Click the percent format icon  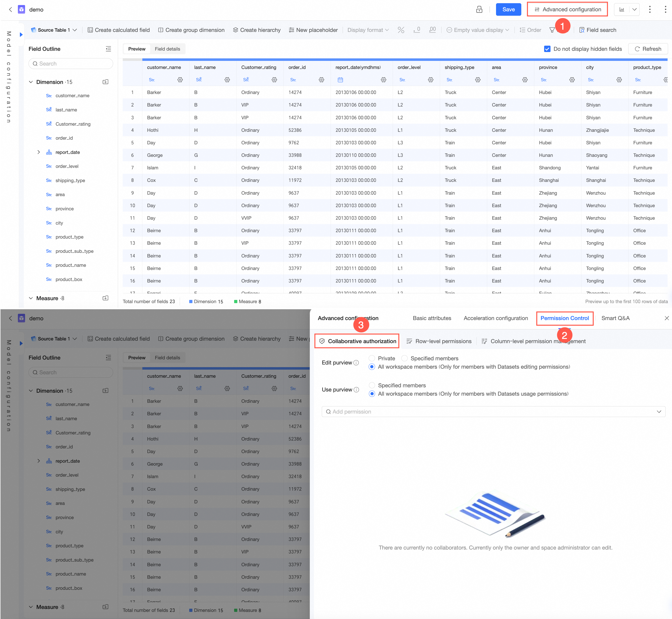[401, 30]
